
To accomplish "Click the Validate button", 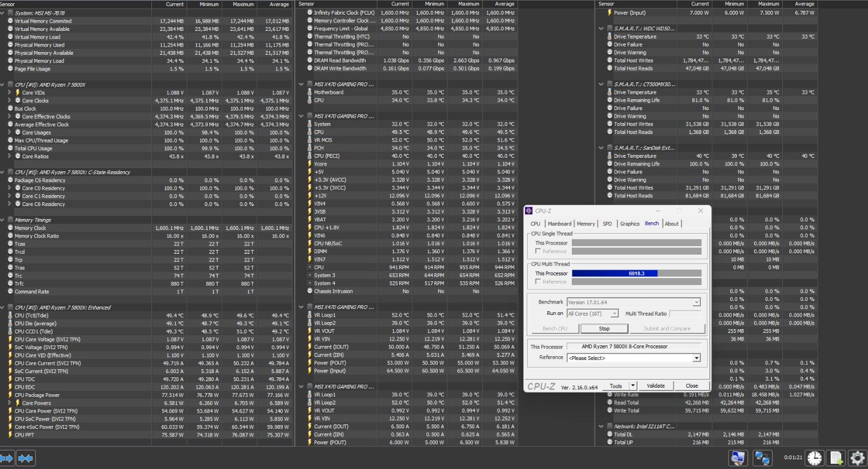I will click(x=655, y=386).
